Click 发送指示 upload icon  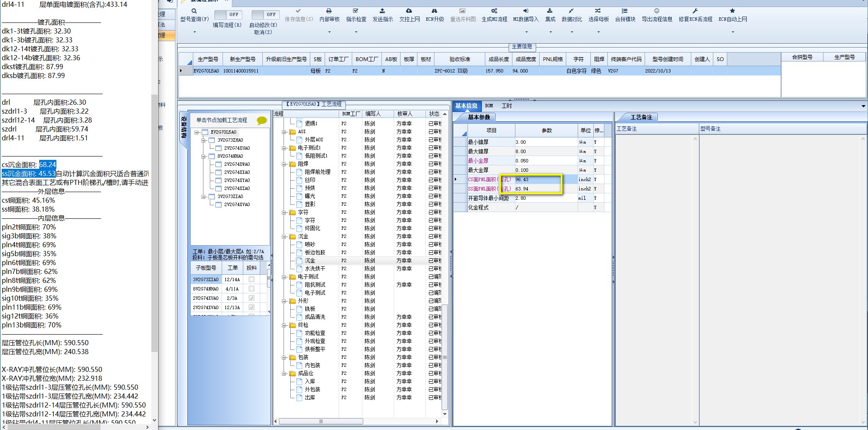[x=382, y=11]
